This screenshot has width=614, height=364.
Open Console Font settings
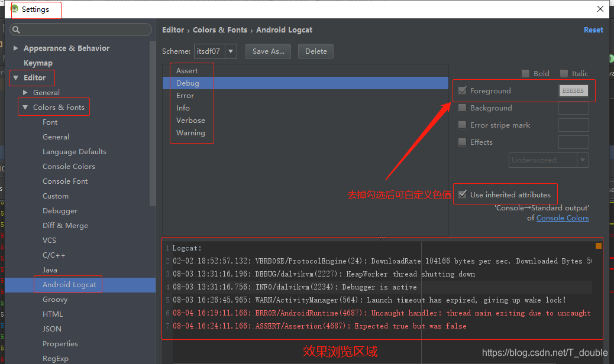click(x=65, y=181)
